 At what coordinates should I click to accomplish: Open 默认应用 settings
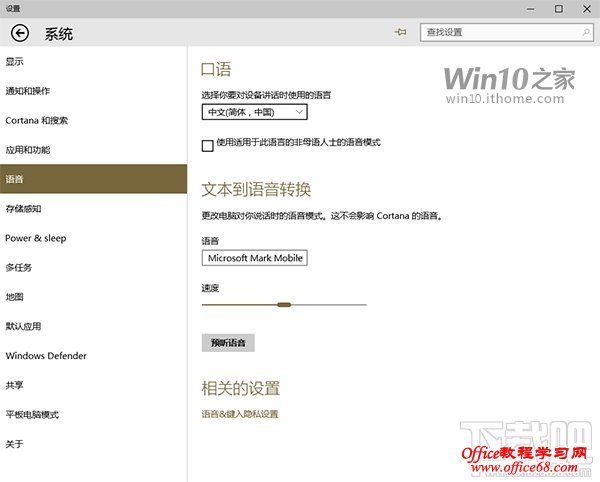pos(93,326)
